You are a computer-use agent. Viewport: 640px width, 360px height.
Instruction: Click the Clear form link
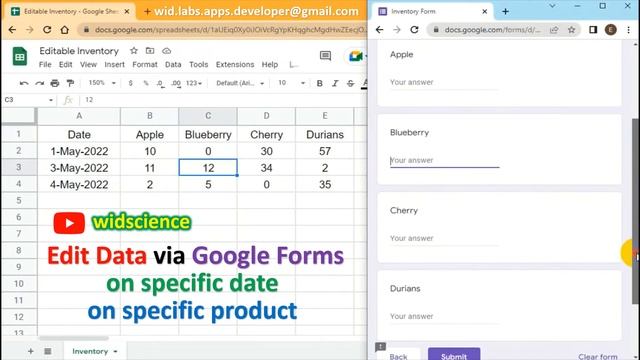click(x=598, y=357)
